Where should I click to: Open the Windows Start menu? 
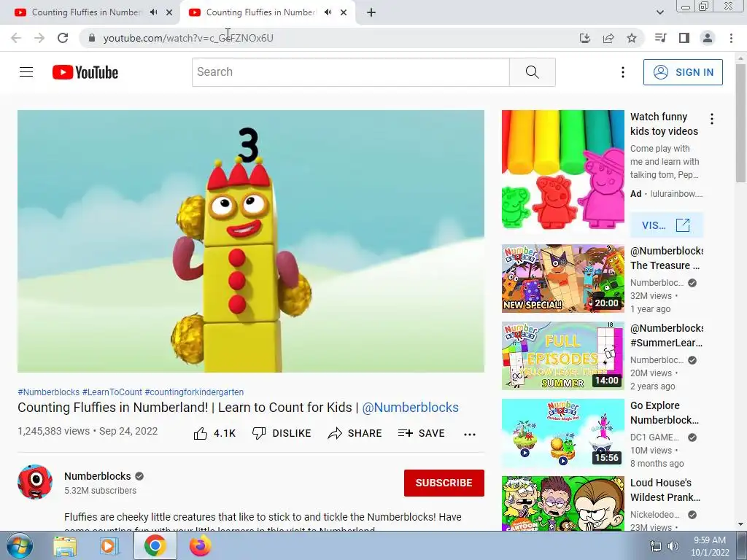click(x=19, y=545)
